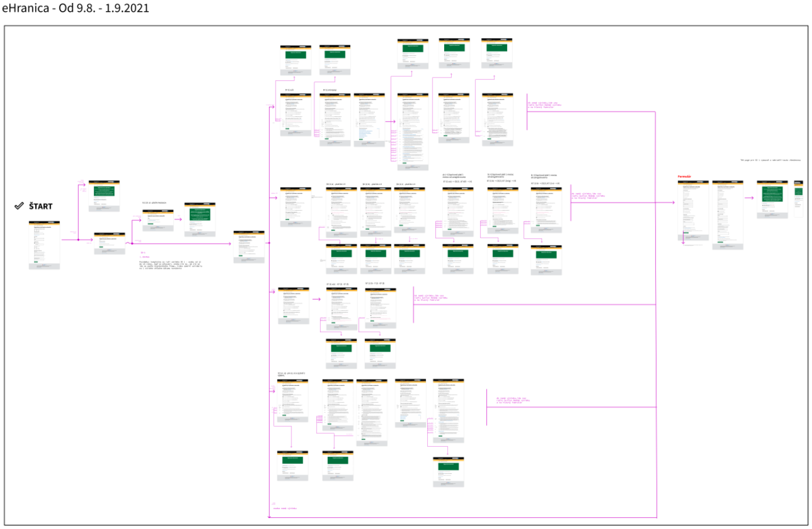Open the green confirmation thumbnail after the Formulár screens
812x529 pixels.
pos(772,200)
